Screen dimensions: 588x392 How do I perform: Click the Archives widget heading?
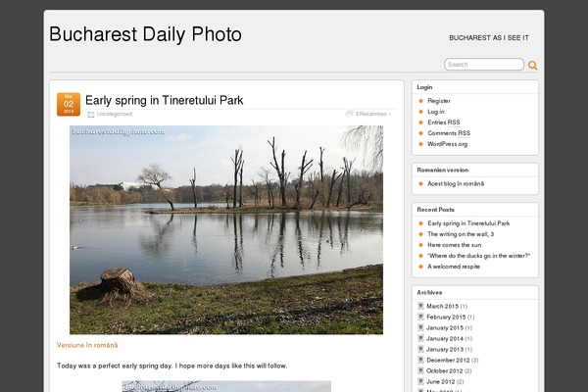429,293
